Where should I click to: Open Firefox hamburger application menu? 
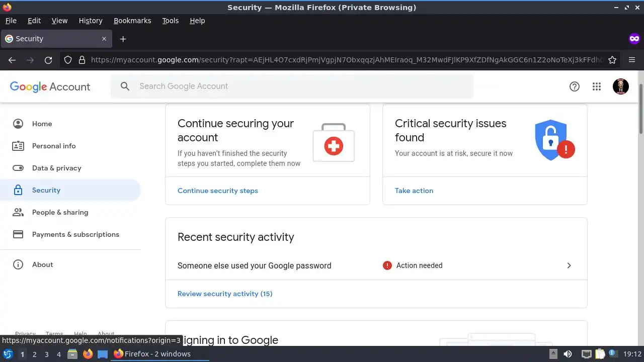pyautogui.click(x=632, y=60)
